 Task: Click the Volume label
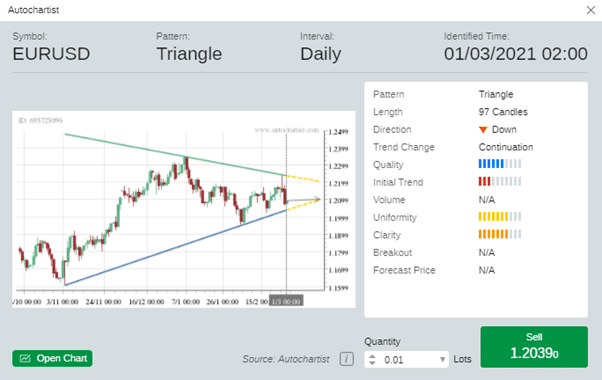point(389,200)
